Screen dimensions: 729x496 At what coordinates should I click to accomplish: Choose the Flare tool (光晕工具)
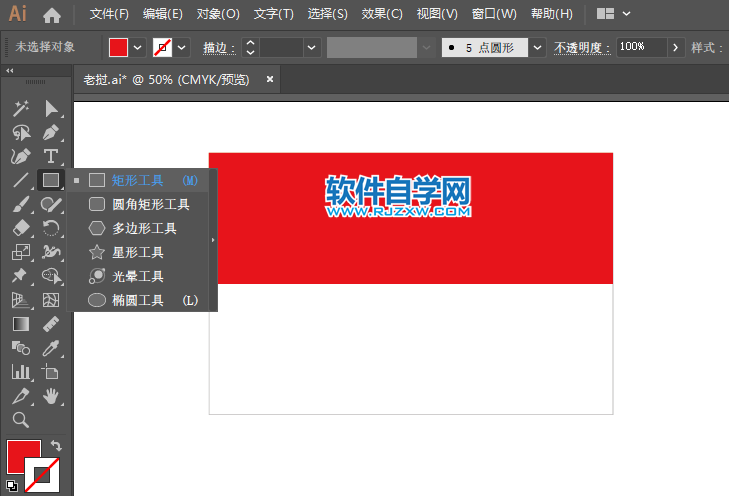pyautogui.click(x=138, y=276)
